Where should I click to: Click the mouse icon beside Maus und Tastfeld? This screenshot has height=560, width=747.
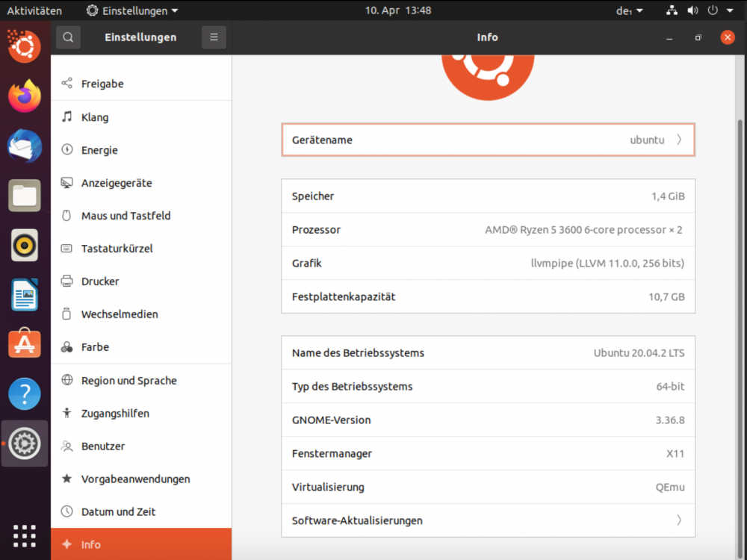click(x=66, y=215)
